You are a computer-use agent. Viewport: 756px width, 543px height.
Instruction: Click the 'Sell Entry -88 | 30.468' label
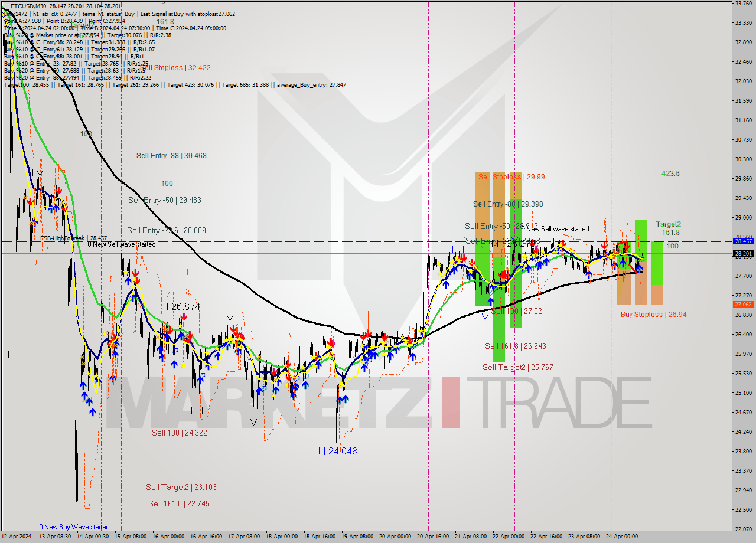(171, 156)
